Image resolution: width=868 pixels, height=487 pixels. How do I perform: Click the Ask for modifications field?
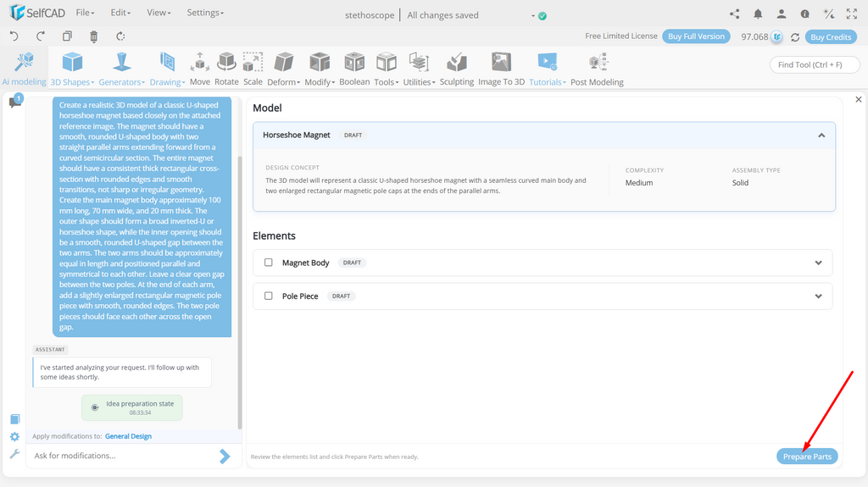(x=123, y=456)
